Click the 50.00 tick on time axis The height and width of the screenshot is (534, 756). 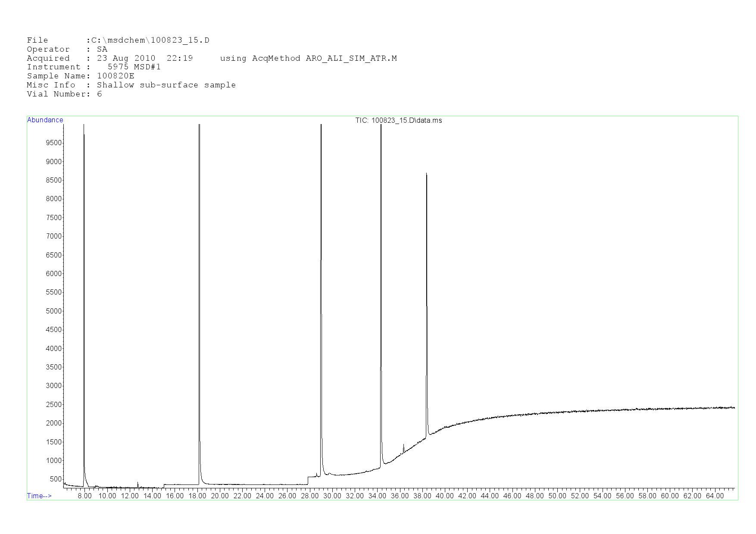[557, 496]
